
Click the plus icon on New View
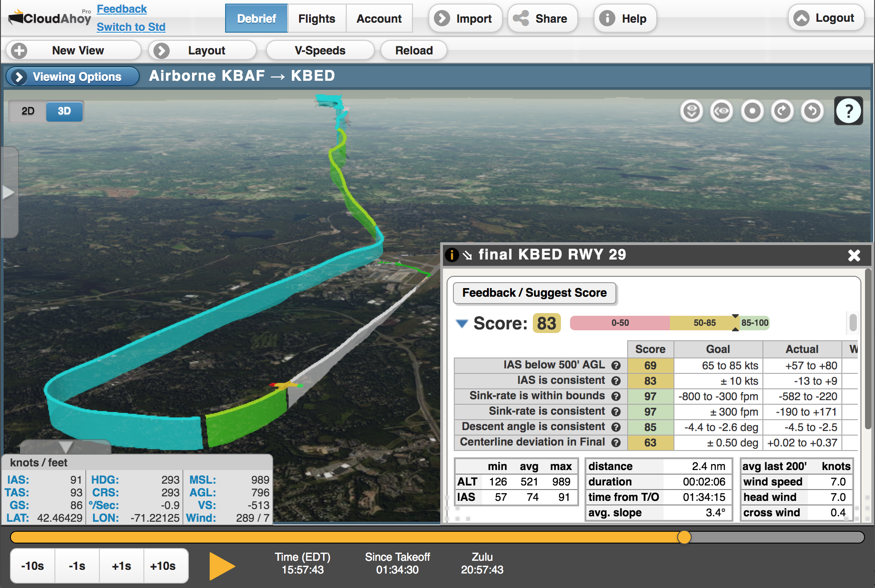point(19,50)
